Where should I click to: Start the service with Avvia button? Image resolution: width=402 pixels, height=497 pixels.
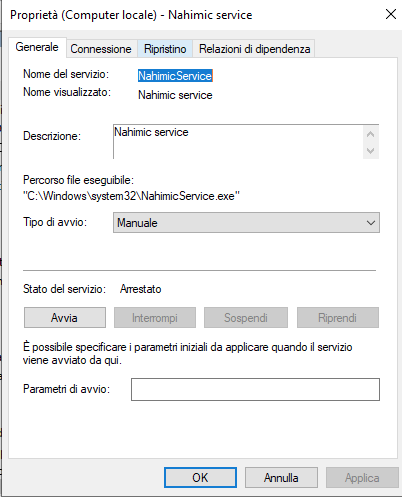pyautogui.click(x=65, y=318)
